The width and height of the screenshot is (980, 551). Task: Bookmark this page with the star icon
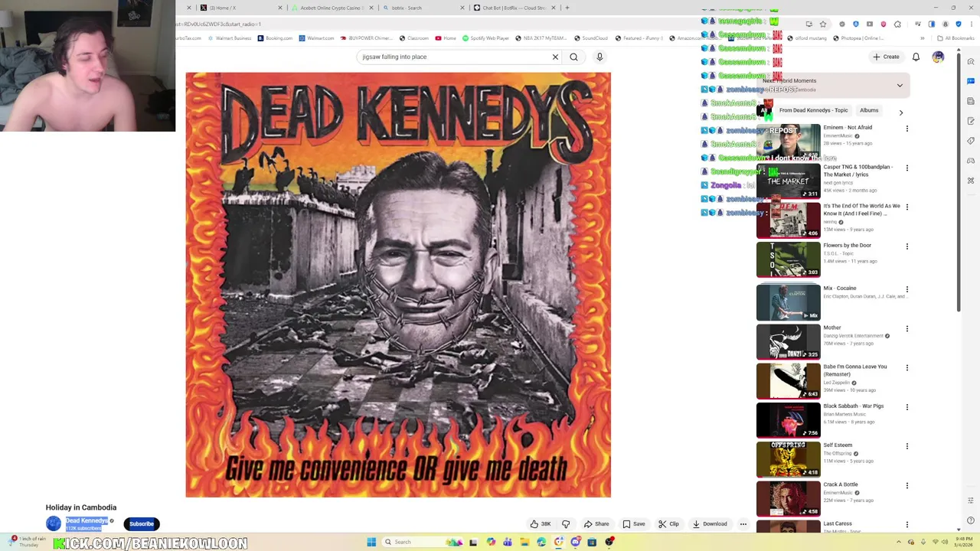pyautogui.click(x=823, y=24)
